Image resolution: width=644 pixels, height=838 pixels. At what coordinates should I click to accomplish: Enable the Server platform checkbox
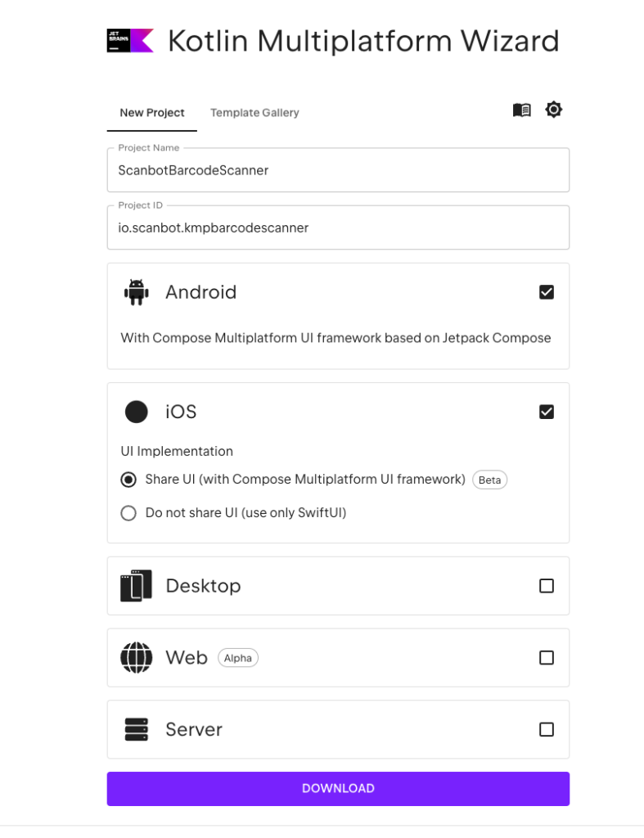coord(547,729)
